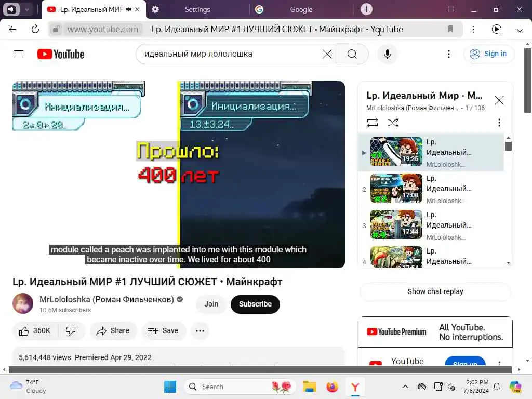Submit the YouTube search query
The width and height of the screenshot is (532, 399).
coord(352,54)
